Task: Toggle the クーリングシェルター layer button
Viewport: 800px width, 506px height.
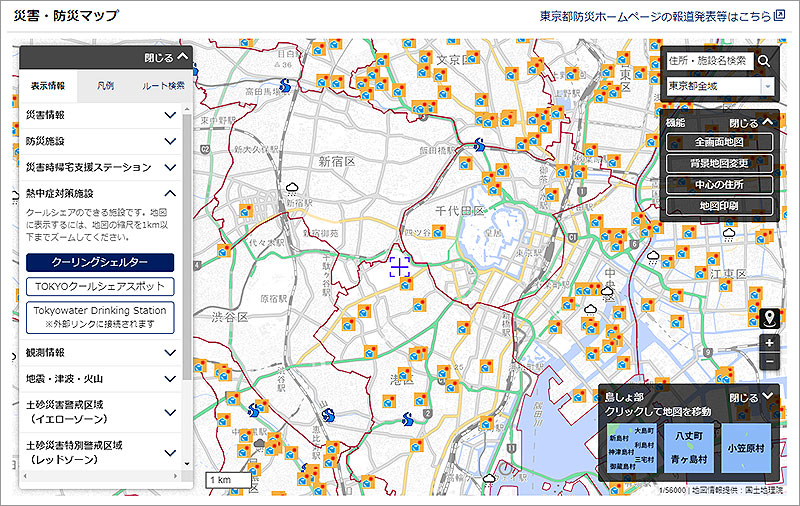Action: coord(100,262)
